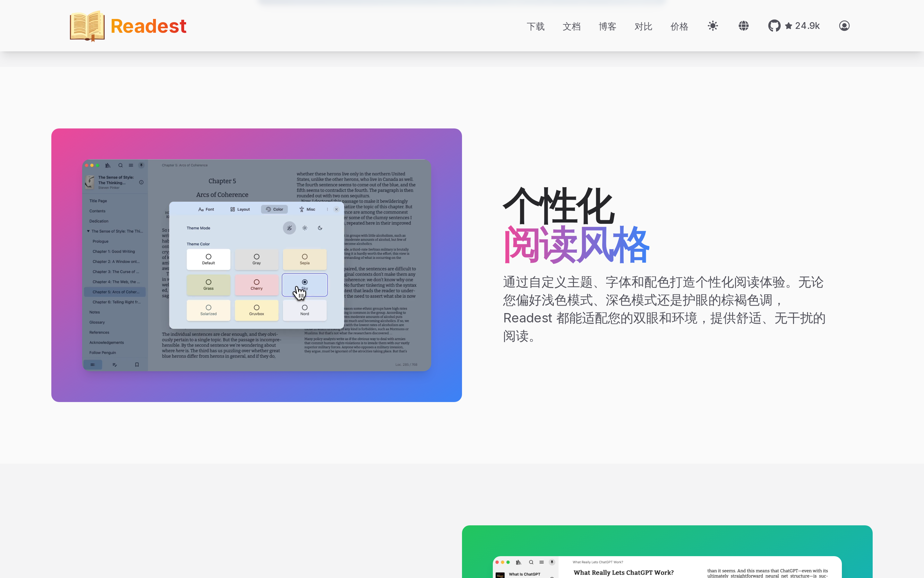Open the Color settings tab
The width and height of the screenshot is (924, 578).
[275, 209]
